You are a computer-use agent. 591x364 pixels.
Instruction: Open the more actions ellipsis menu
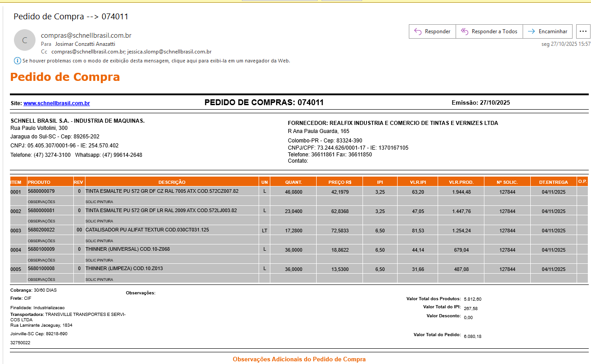click(x=583, y=31)
